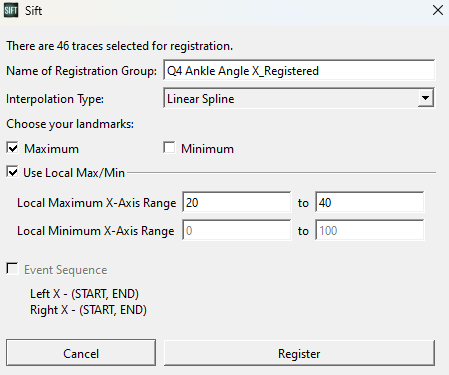Click the Event Sequence label text
The width and height of the screenshot is (449, 375).
[66, 270]
